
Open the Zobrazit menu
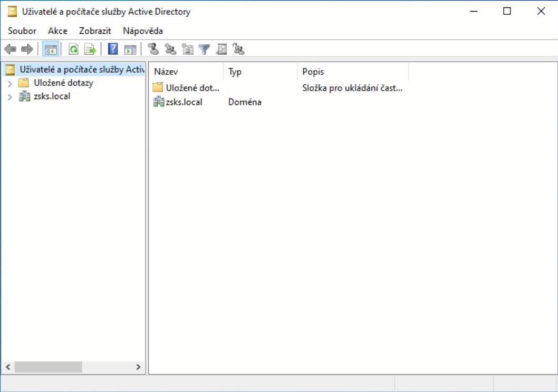[95, 31]
